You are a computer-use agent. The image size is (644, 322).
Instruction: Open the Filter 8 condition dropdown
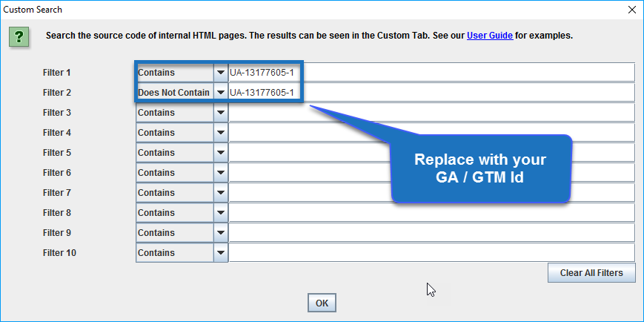pos(182,213)
